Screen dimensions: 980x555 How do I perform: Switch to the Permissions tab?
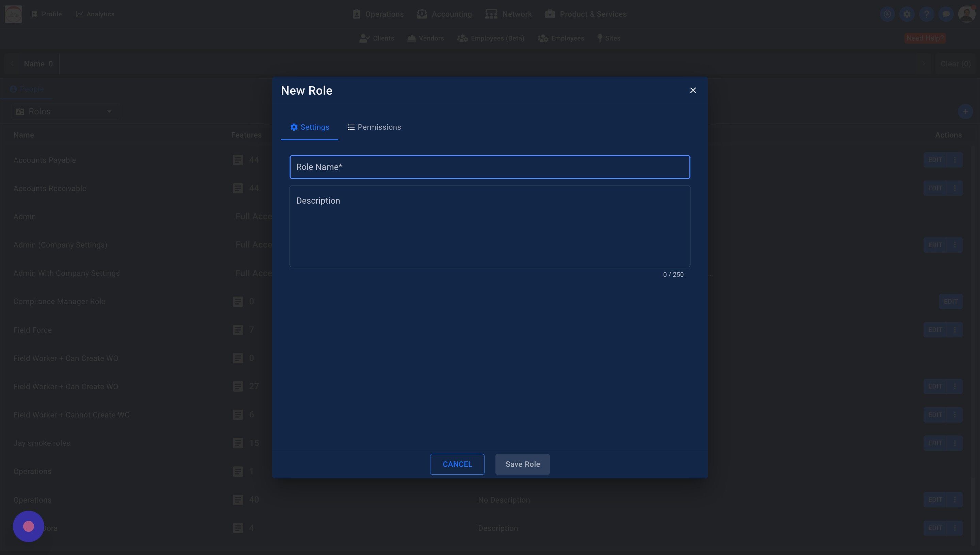[374, 127]
